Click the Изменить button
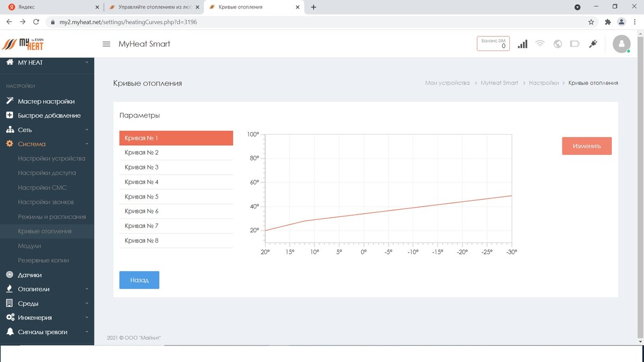The height and width of the screenshot is (362, 644). pyautogui.click(x=587, y=146)
